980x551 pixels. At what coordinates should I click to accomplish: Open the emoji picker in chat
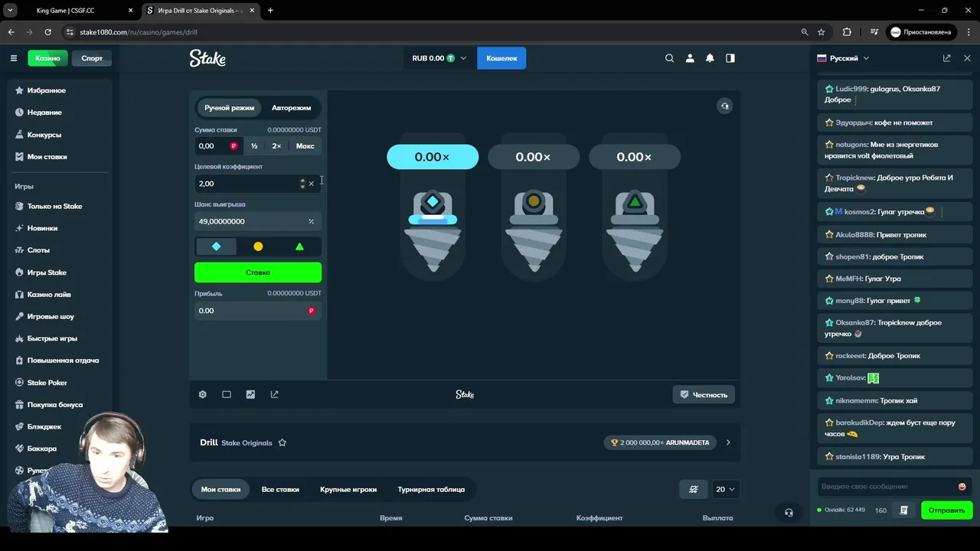962,487
